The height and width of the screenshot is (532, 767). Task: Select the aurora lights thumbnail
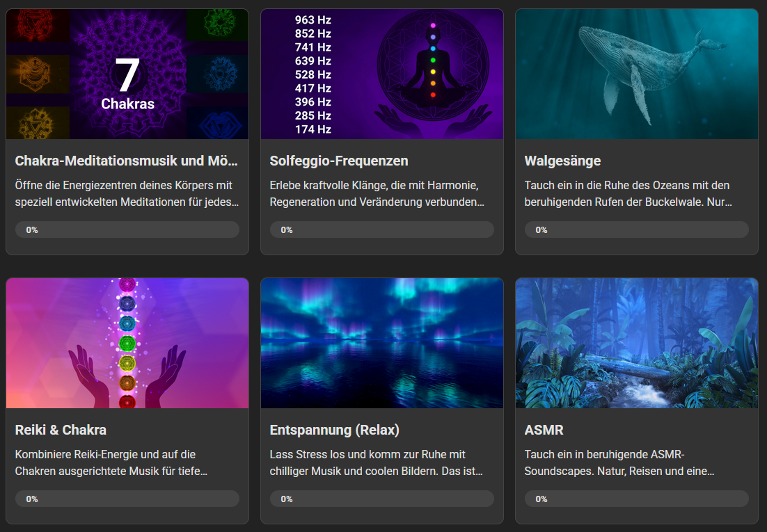(382, 343)
